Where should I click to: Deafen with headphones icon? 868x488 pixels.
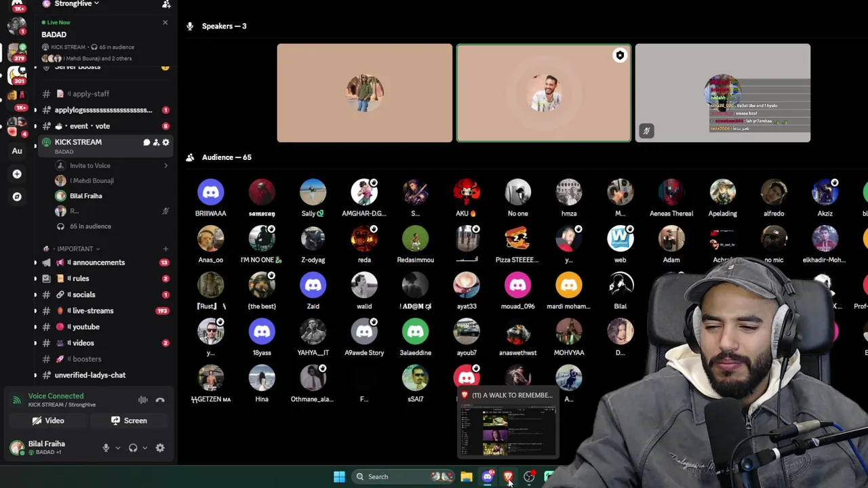click(133, 448)
